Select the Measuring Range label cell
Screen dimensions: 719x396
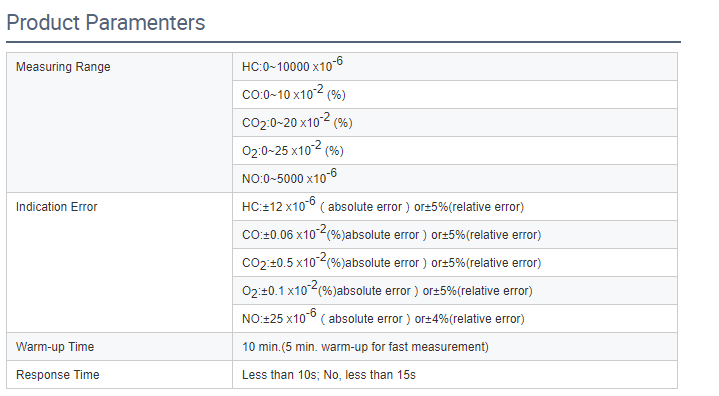point(119,122)
